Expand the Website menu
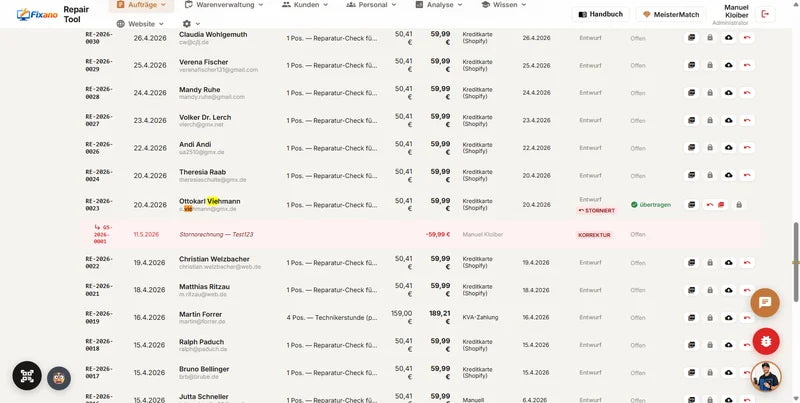The image size is (800, 403). [x=140, y=23]
